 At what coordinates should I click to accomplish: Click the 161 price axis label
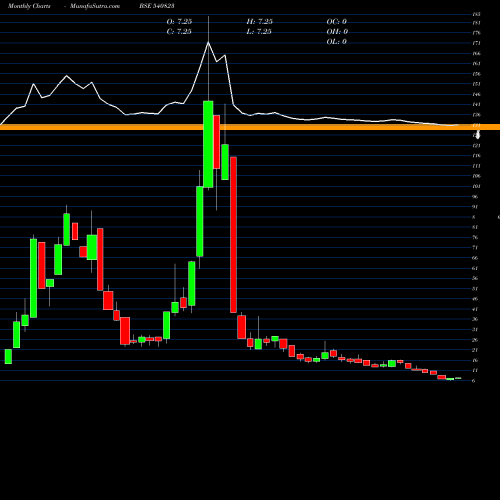[x=476, y=64]
